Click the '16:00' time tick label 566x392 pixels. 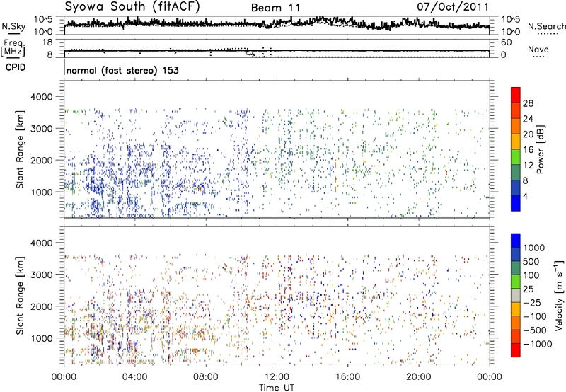pos(347,377)
